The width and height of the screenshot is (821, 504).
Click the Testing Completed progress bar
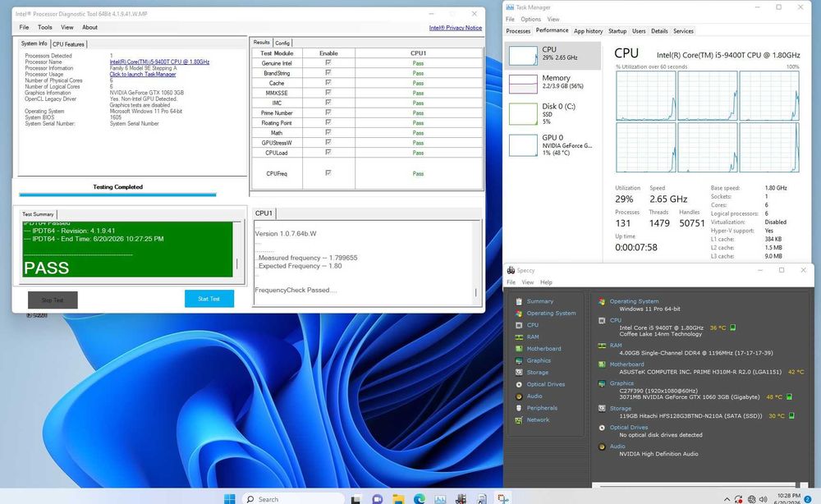point(117,195)
